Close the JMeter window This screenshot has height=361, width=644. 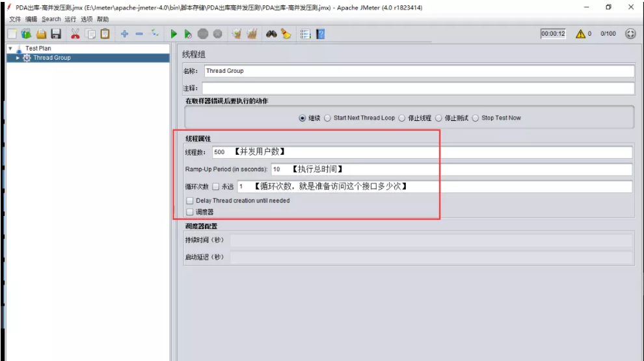coord(631,7)
